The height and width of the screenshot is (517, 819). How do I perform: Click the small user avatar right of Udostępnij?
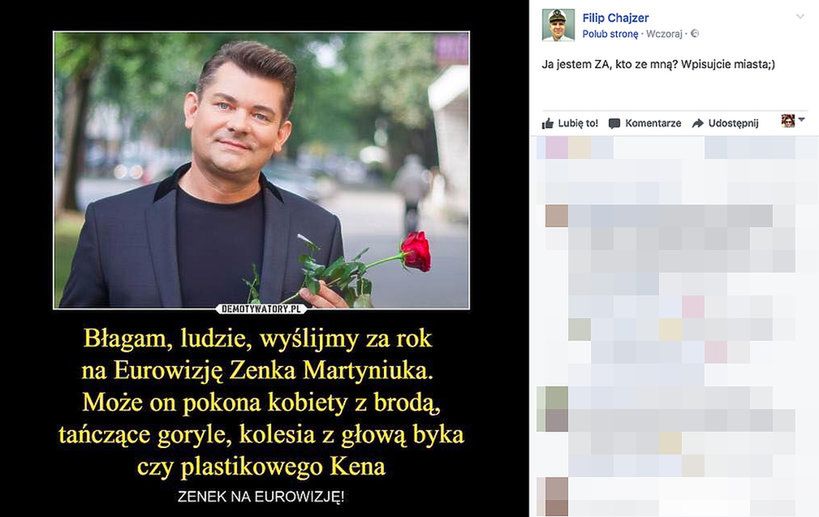tap(788, 121)
